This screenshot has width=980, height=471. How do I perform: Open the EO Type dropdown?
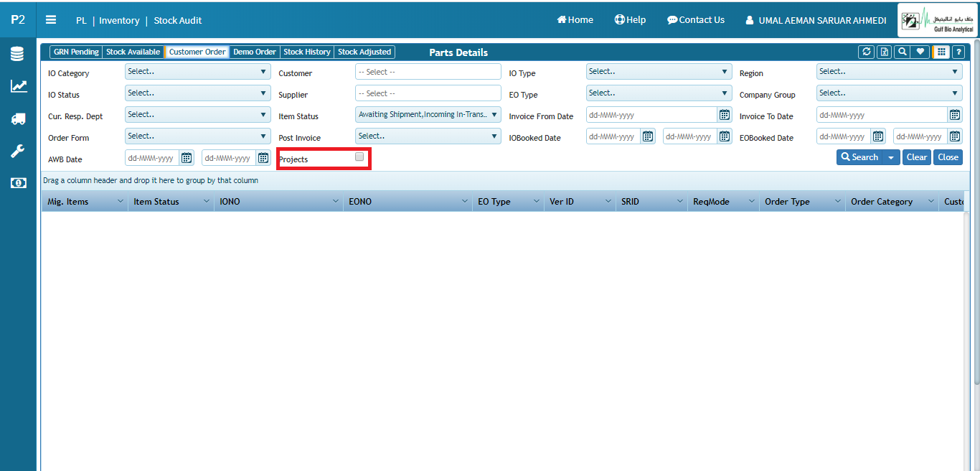659,93
